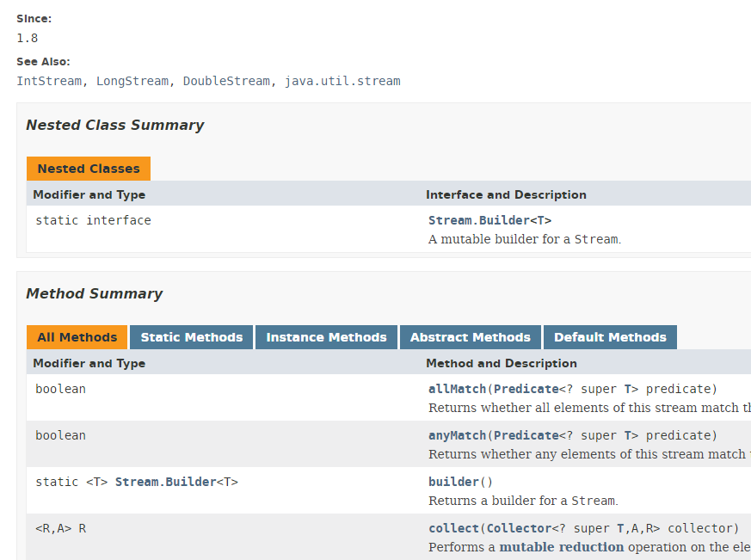
Task: Follow the mutable reduction link
Action: point(561,547)
